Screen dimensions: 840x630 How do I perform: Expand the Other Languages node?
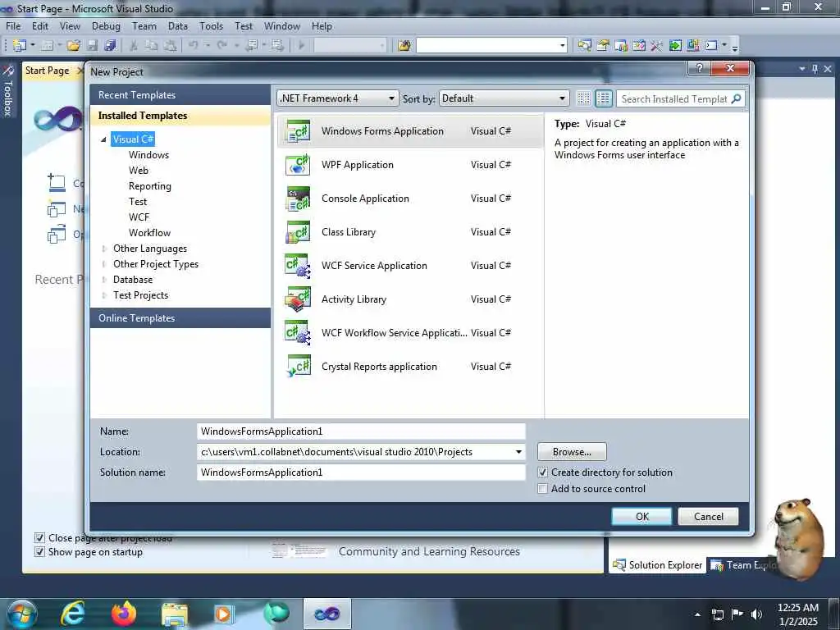[104, 249]
